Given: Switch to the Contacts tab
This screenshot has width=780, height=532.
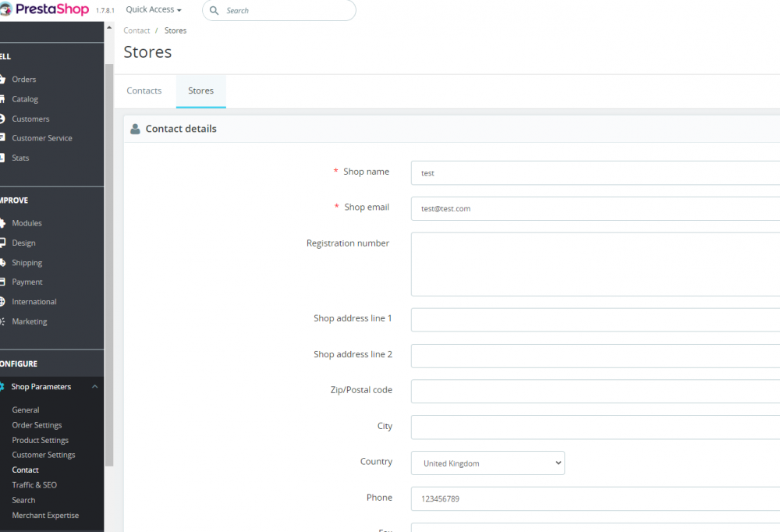Looking at the screenshot, I should (x=144, y=91).
